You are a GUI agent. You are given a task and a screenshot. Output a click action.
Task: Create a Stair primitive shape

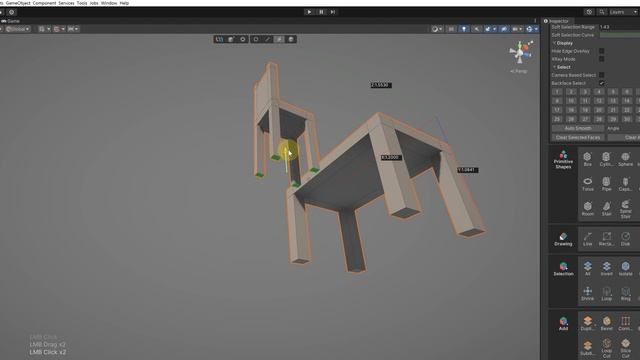606,209
